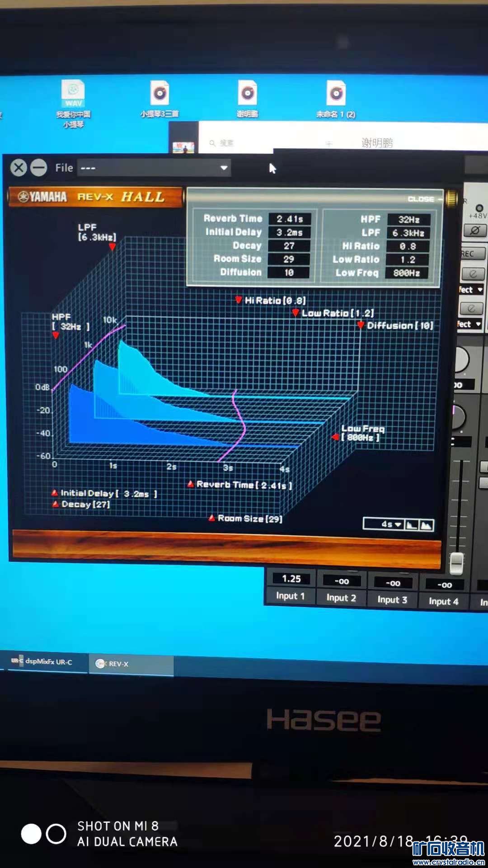Open the second effect edit button

point(471,308)
